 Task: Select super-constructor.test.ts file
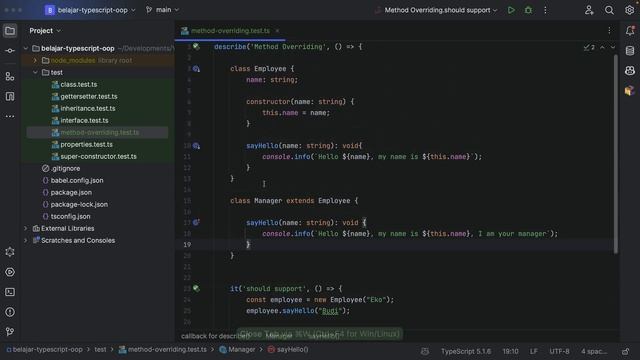coord(98,156)
